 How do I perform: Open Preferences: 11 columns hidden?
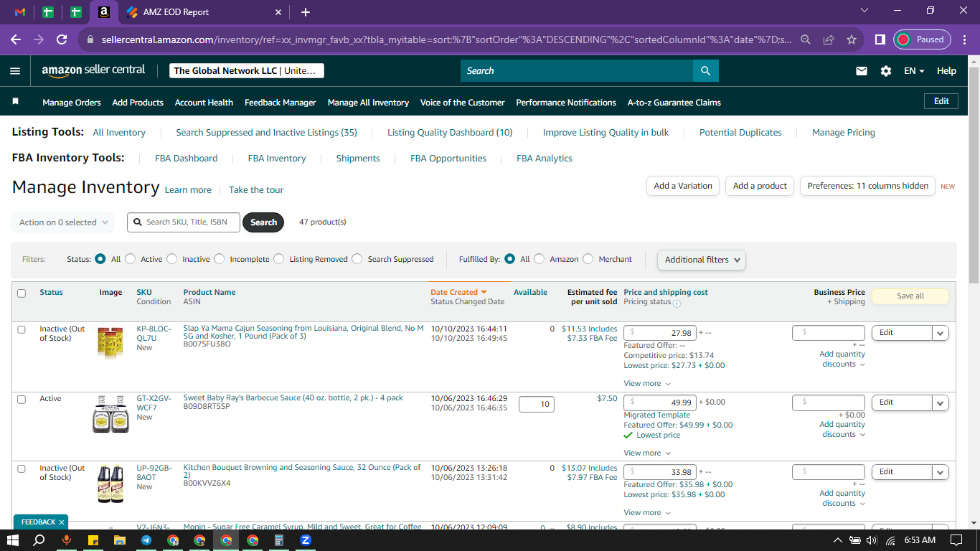click(868, 186)
